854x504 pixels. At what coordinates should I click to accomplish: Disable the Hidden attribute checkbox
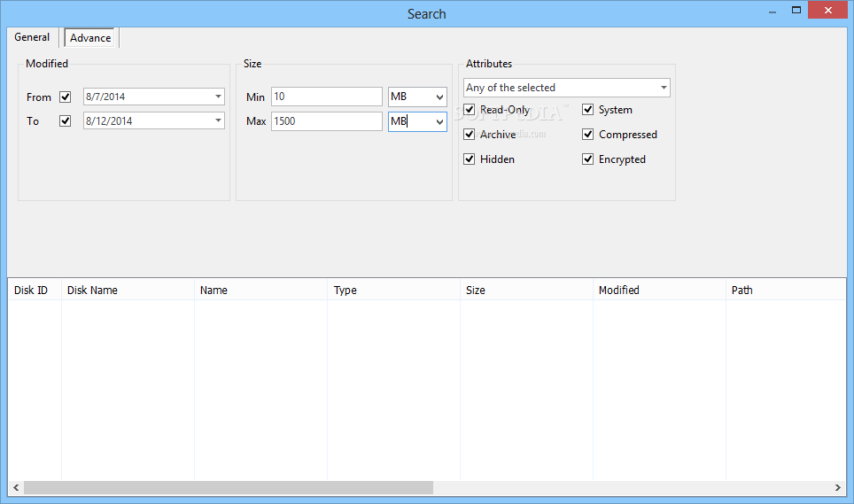(x=470, y=159)
